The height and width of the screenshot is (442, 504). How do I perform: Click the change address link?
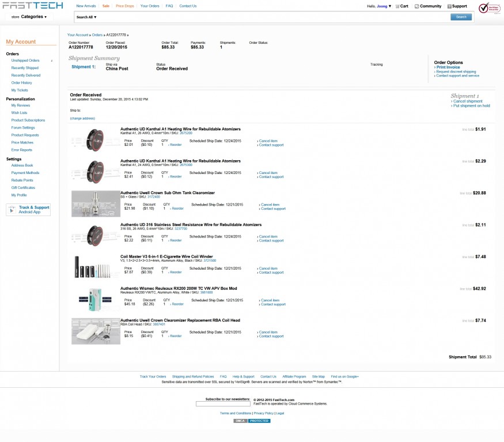tap(82, 118)
